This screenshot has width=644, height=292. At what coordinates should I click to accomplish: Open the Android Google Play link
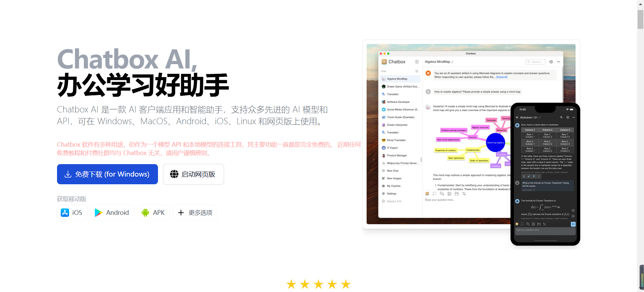112,212
